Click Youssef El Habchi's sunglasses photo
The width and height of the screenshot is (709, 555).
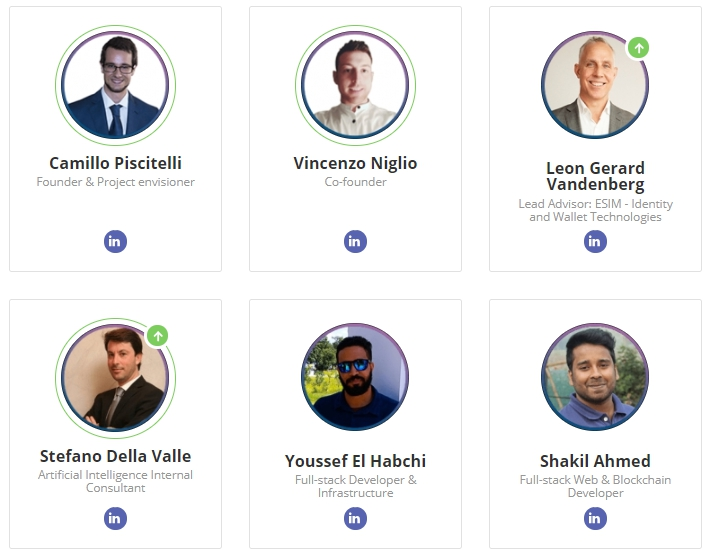coord(355,377)
